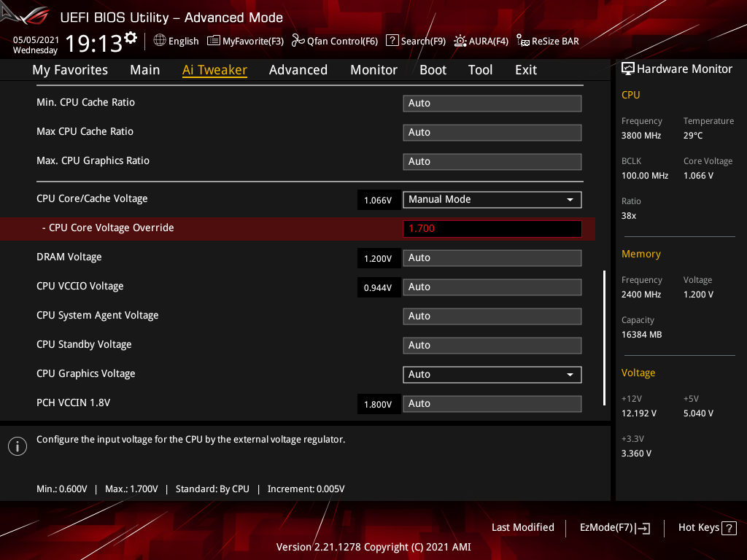Click the Max.: 1.700V limit text
747x560 pixels.
point(131,489)
